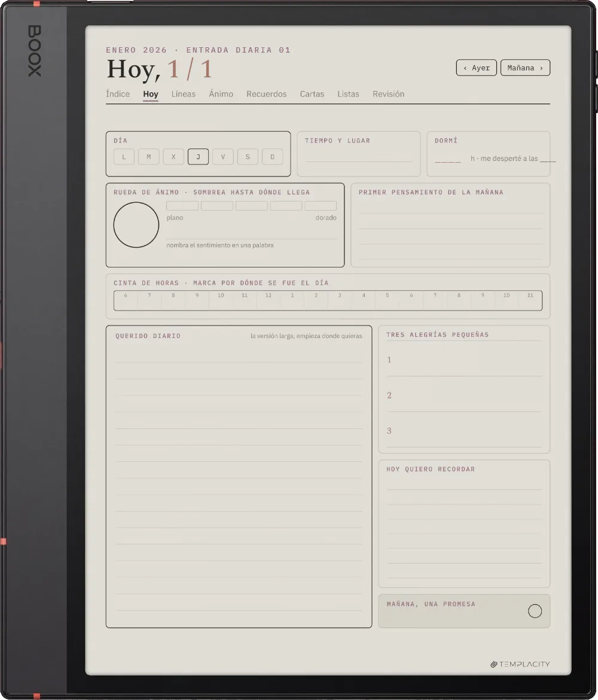Shade the last mood box near dorado

point(321,206)
